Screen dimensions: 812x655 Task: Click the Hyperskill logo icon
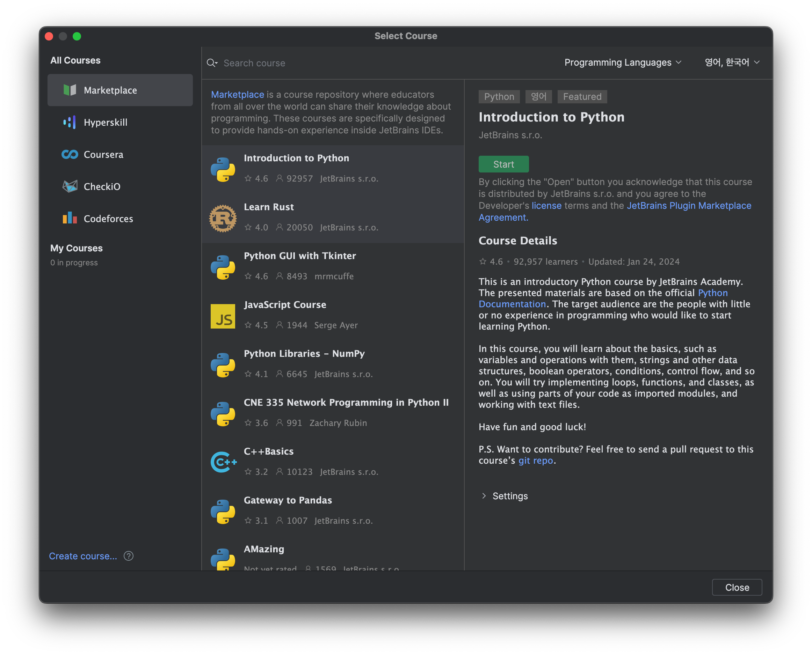click(70, 122)
